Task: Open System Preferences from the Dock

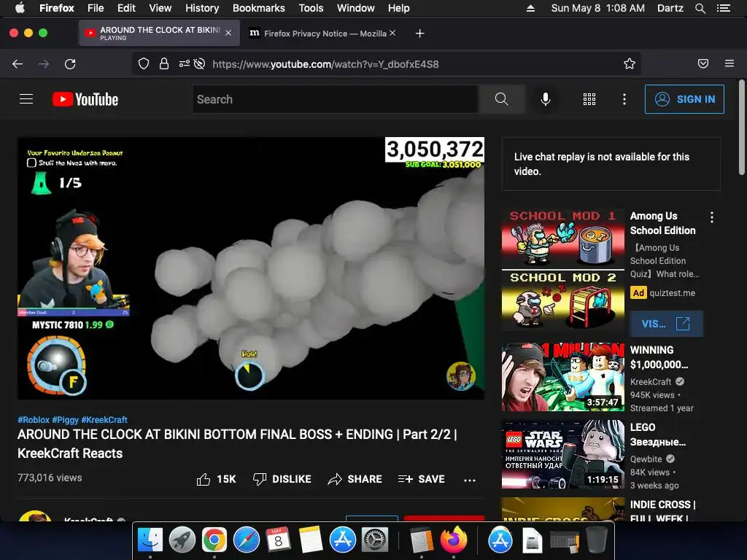Action: tap(375, 540)
